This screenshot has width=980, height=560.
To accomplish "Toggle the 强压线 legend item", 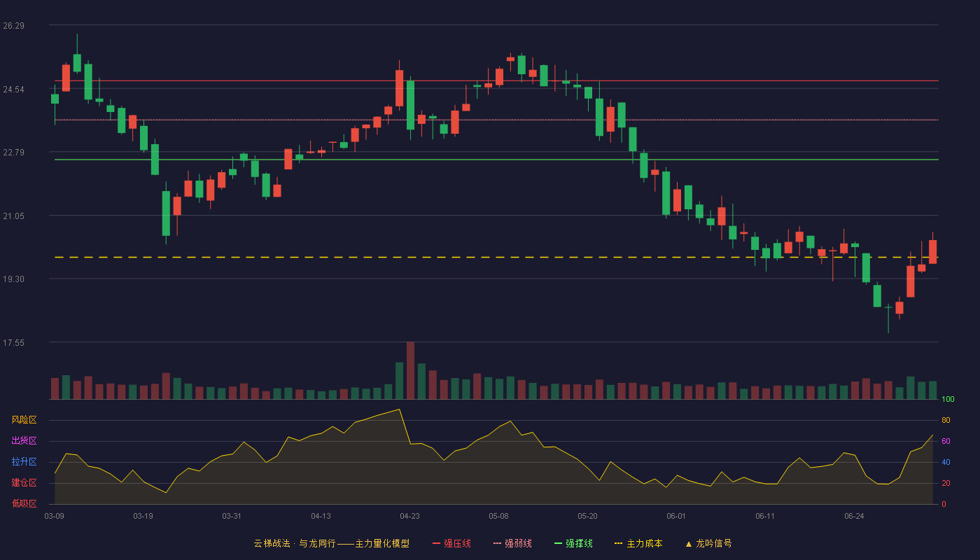I will pos(451,543).
